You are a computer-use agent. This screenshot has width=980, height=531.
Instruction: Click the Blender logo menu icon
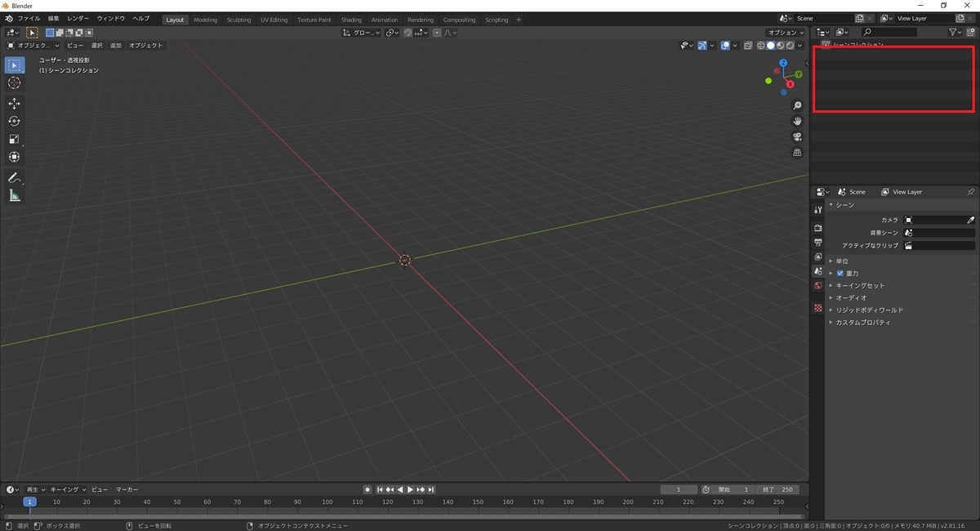point(8,19)
